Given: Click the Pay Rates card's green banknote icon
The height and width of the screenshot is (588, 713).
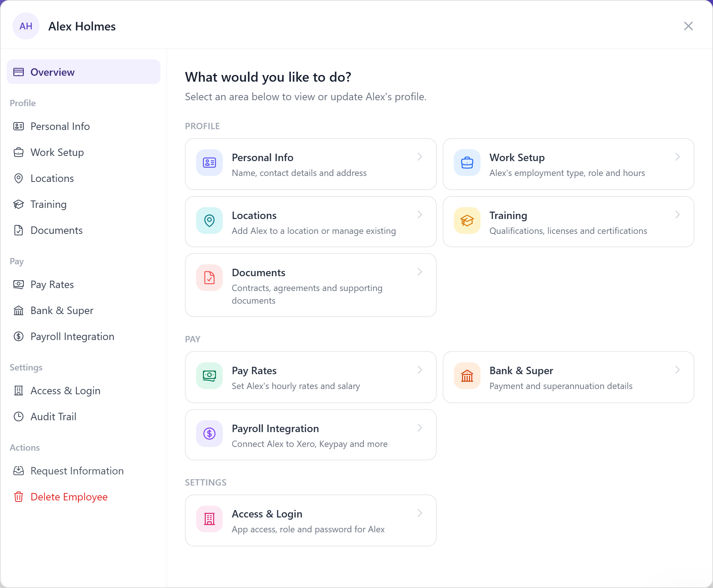Looking at the screenshot, I should (x=209, y=376).
